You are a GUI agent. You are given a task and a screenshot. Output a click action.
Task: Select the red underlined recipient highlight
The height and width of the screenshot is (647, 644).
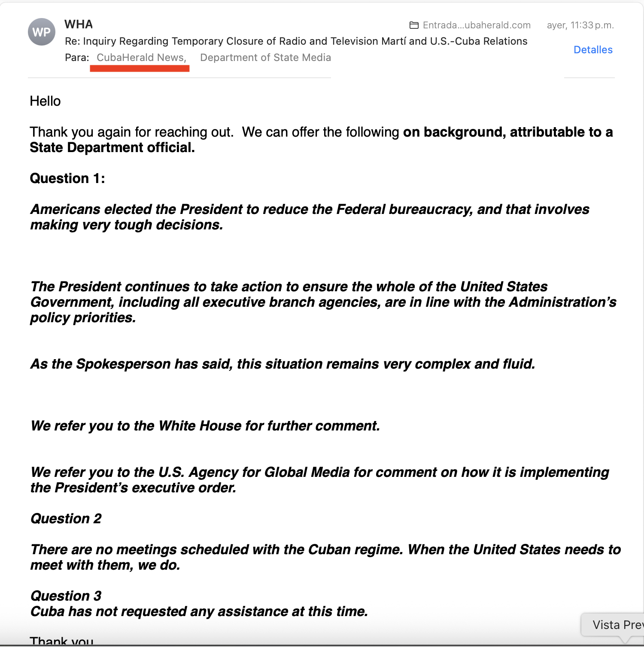140,67
